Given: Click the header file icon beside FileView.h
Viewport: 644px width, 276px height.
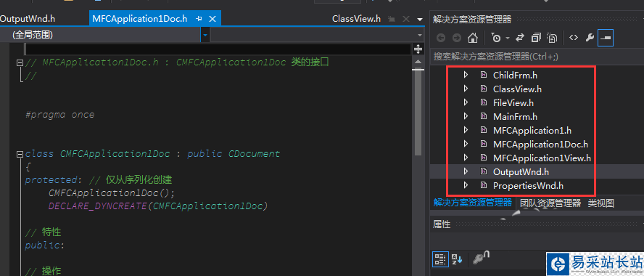Looking at the screenshot, I should tap(484, 102).
